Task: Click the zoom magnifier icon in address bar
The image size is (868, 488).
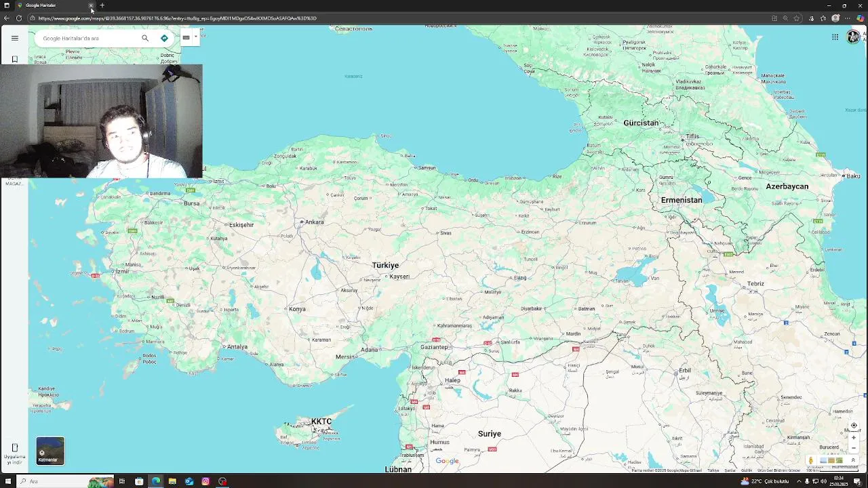Action: click(x=785, y=18)
